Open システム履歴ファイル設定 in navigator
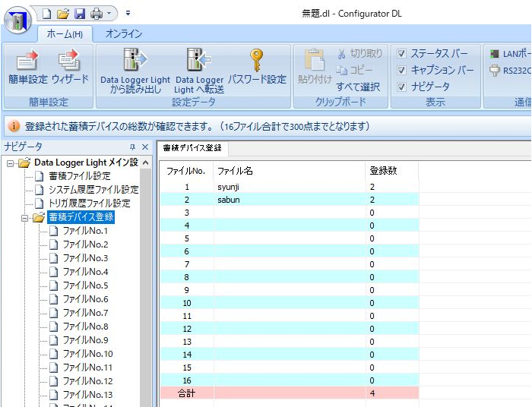The height and width of the screenshot is (407, 532). (93, 190)
